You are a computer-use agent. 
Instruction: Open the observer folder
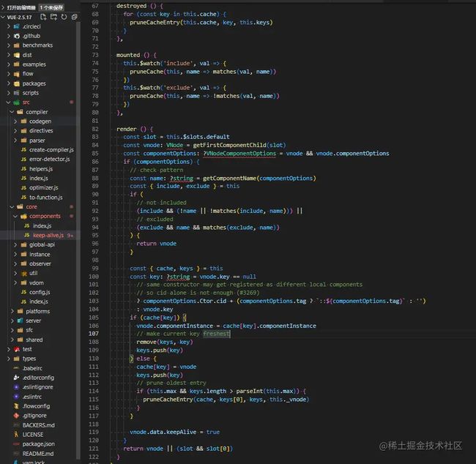(x=40, y=264)
